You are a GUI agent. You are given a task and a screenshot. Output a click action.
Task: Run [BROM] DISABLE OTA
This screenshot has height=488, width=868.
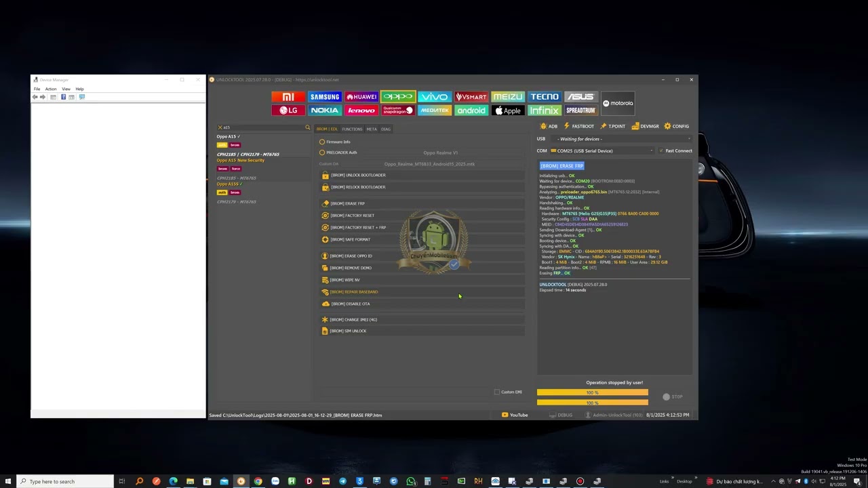coord(422,304)
